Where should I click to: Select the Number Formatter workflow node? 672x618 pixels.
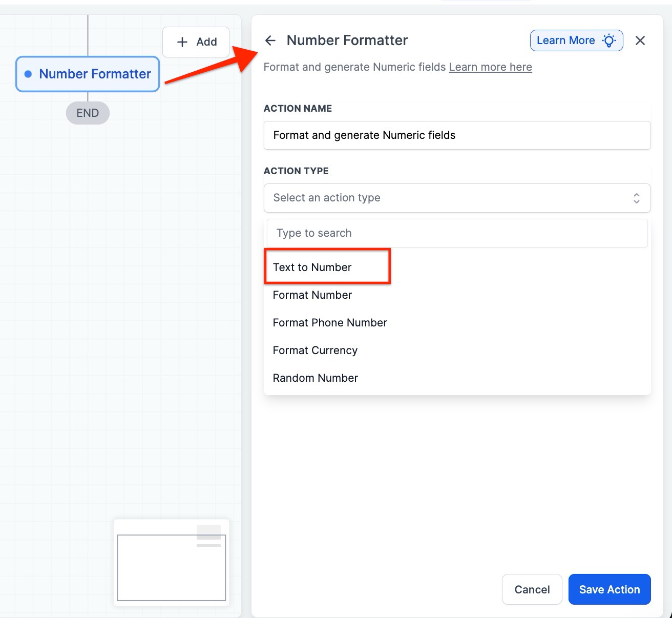[x=94, y=74]
